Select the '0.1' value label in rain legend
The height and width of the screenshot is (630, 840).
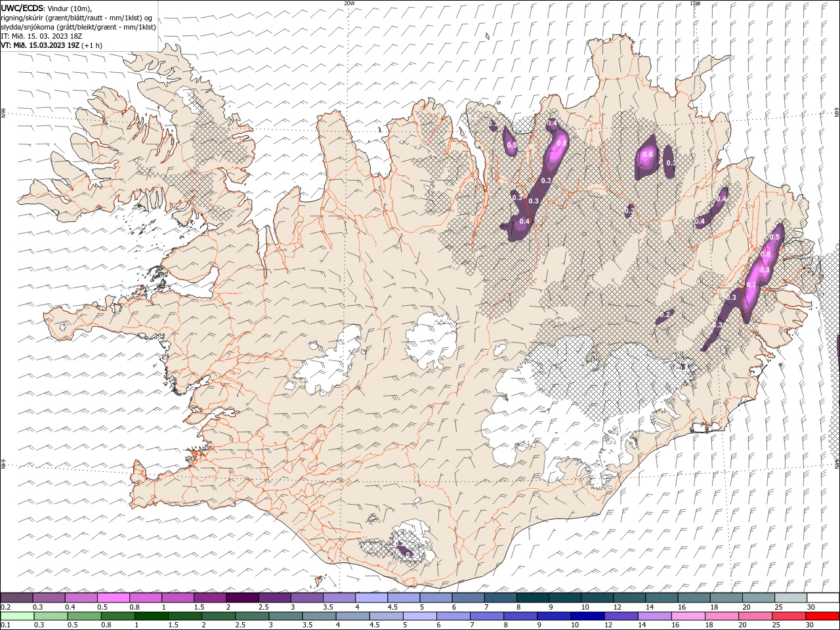[x=5, y=625]
